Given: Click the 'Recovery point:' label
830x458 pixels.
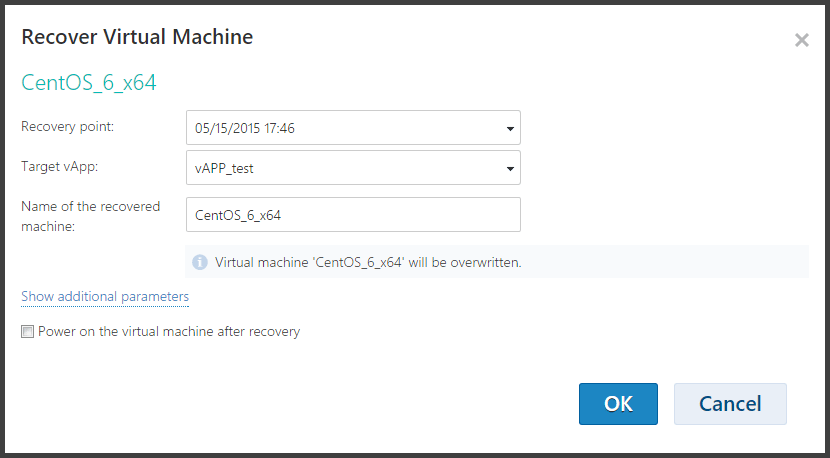Looking at the screenshot, I should pyautogui.click(x=67, y=127).
